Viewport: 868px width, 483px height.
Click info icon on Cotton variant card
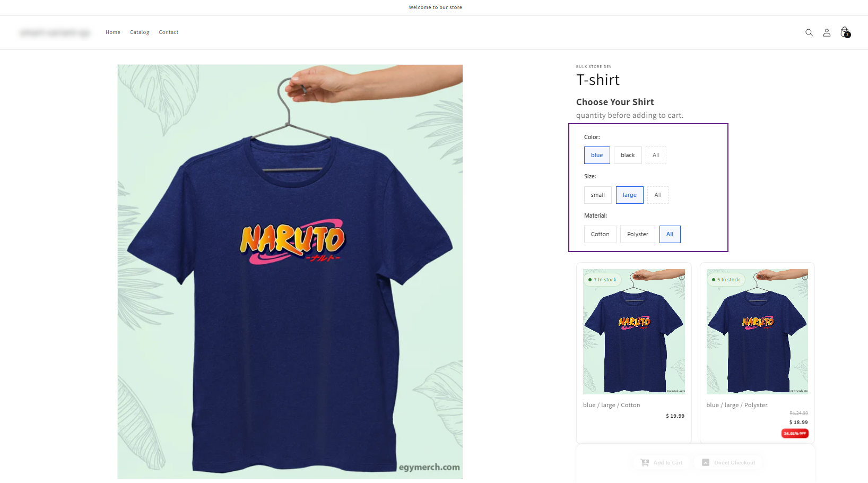click(682, 277)
